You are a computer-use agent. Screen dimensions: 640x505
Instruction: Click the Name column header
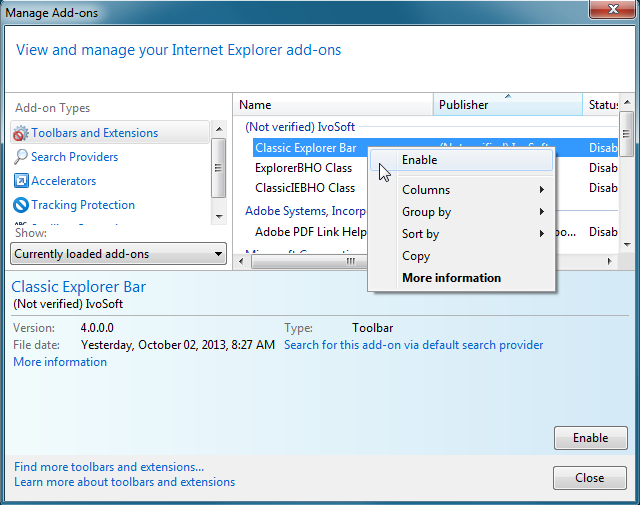[x=300, y=105]
